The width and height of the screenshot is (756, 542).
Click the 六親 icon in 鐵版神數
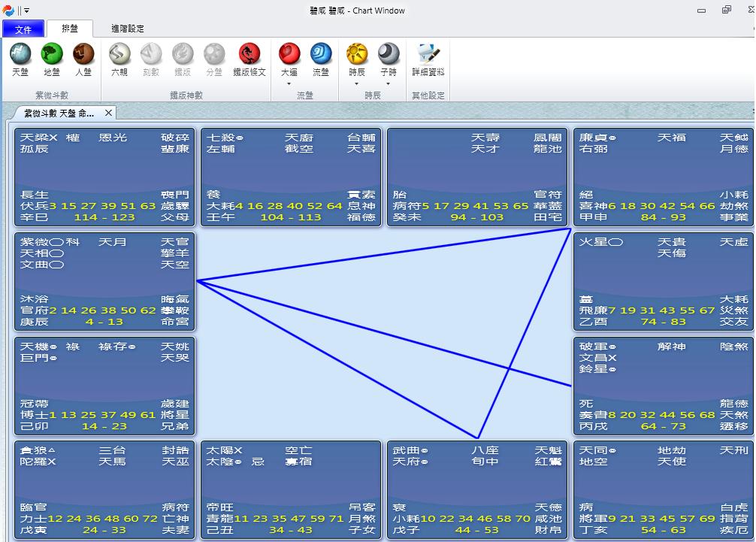[119, 59]
